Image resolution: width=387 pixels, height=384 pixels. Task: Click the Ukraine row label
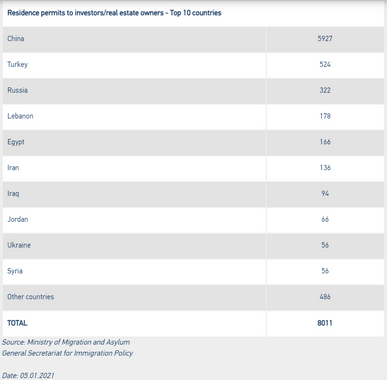point(19,245)
